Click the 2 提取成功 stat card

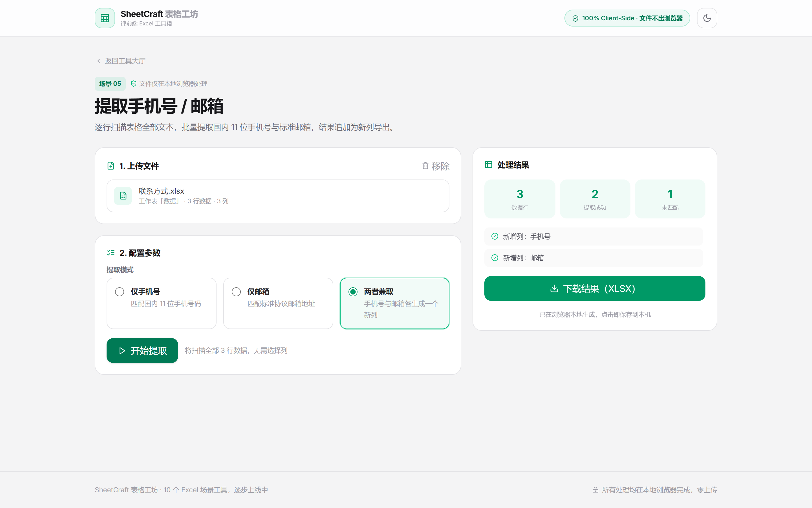tap(595, 199)
